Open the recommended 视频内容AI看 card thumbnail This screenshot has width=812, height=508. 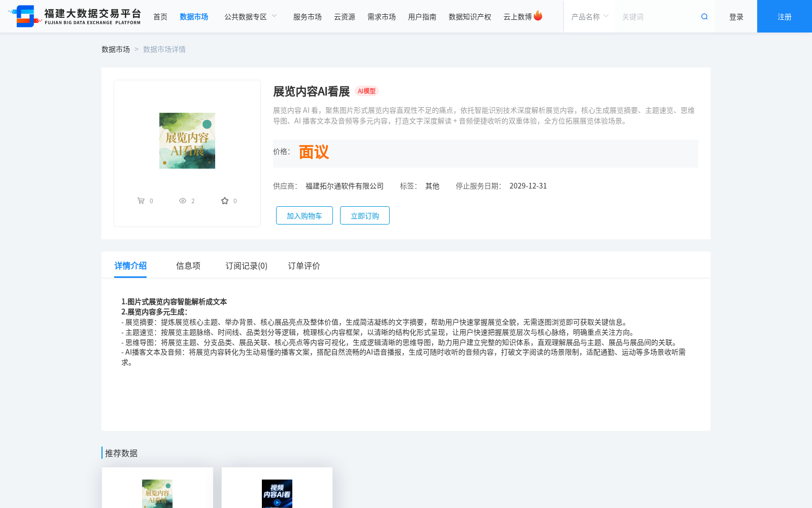(x=277, y=494)
